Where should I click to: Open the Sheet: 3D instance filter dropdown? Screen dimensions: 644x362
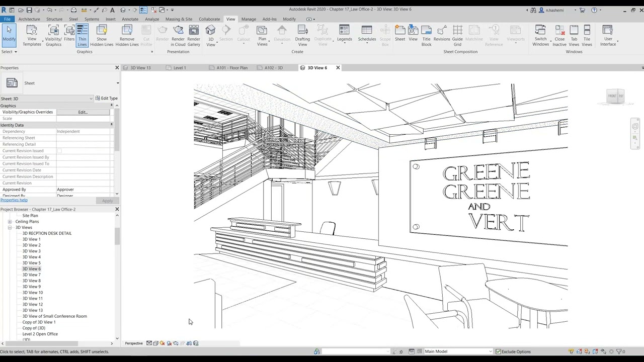pos(47,99)
